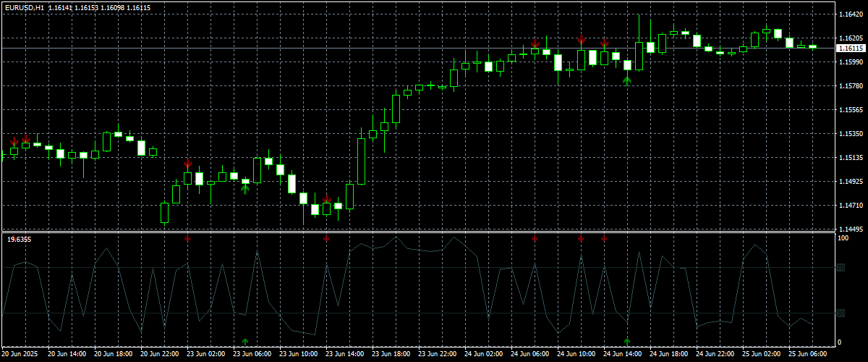Click the 1.14495 price axis label
Image resolution: width=868 pixels, height=362 pixels.
[x=851, y=229]
